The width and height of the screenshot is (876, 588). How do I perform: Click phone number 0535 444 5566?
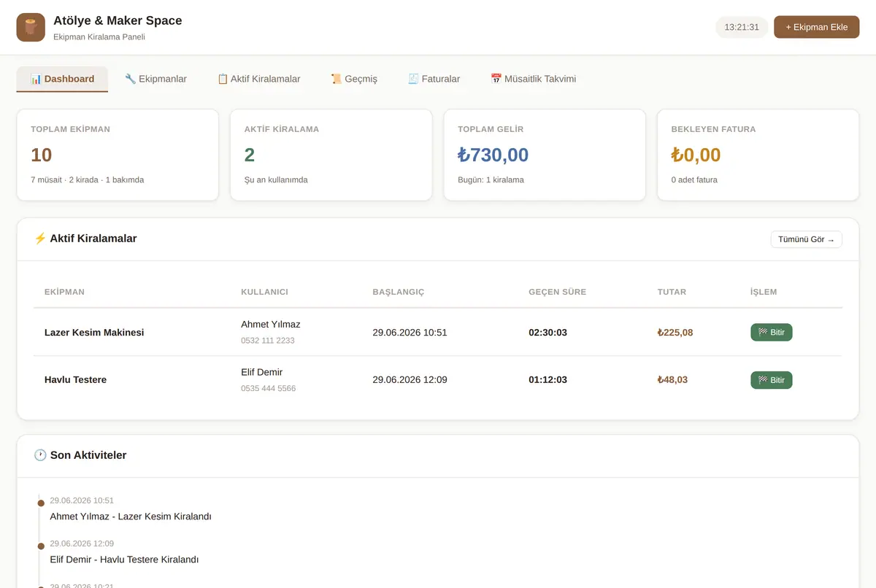coord(268,389)
